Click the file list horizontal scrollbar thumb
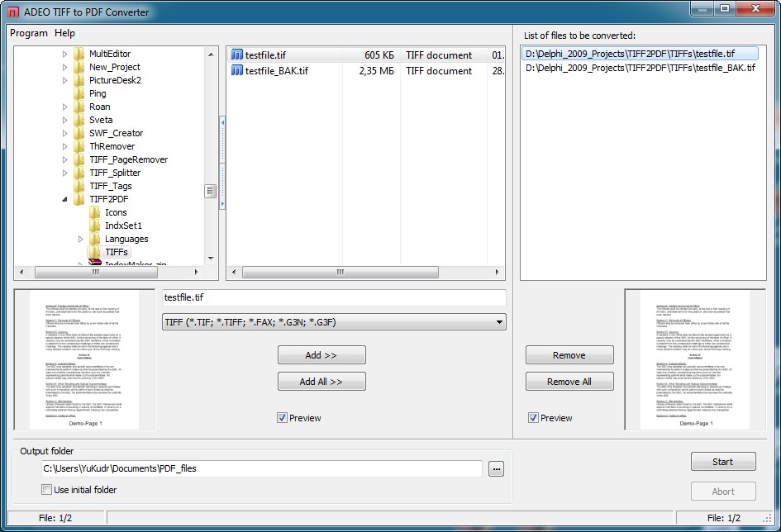 point(340,273)
